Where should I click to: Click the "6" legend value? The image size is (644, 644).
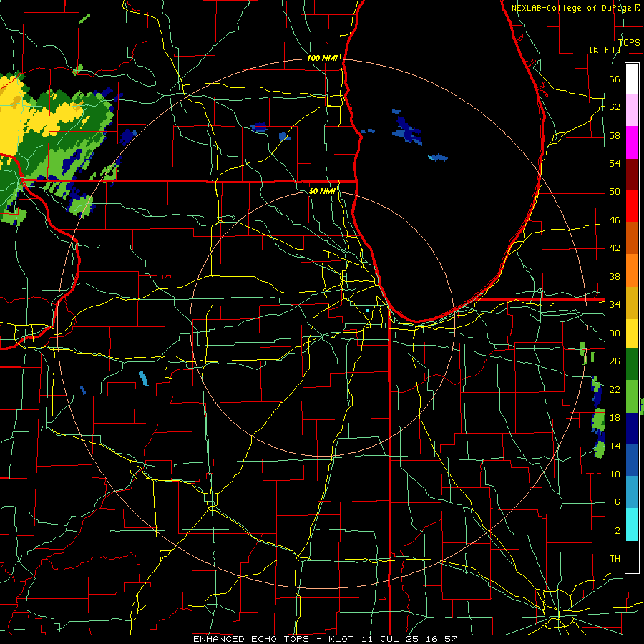tap(617, 502)
